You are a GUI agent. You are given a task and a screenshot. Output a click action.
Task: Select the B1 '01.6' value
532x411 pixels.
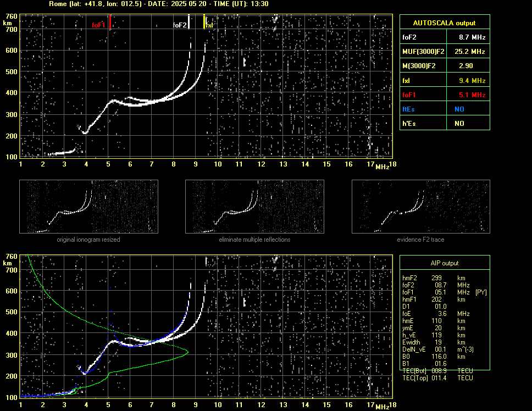(x=441, y=364)
